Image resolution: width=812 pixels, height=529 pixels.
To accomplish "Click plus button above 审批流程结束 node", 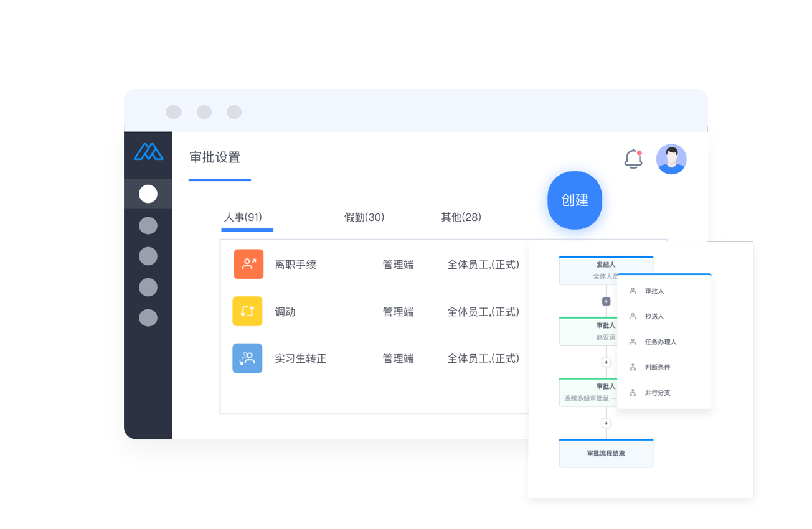I will pyautogui.click(x=606, y=423).
